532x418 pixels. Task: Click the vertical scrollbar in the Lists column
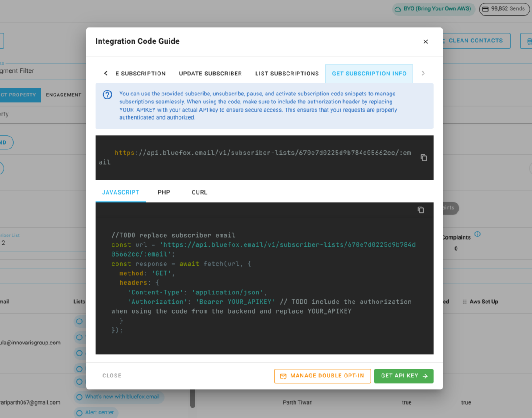193,399
